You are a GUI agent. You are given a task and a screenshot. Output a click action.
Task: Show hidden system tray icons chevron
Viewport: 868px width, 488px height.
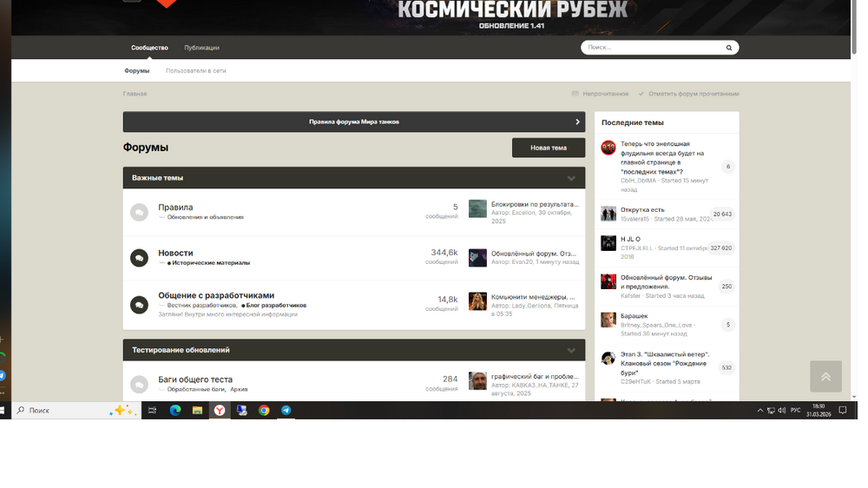point(760,411)
